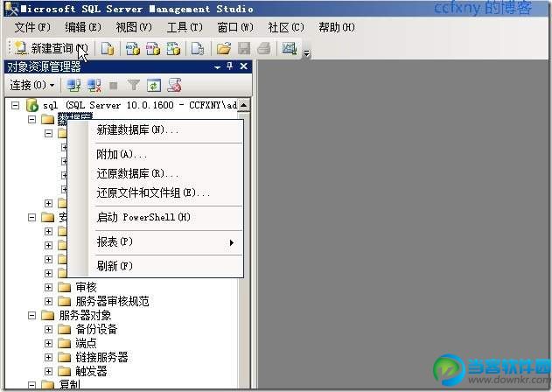
Task: Select the 审核 tree item
Action: pyautogui.click(x=87, y=287)
